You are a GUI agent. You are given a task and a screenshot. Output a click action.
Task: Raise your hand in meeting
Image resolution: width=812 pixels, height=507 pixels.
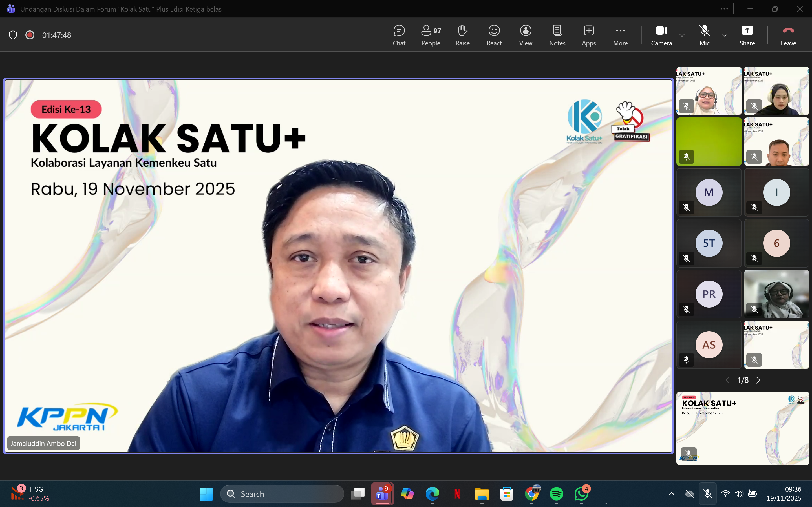click(x=462, y=35)
